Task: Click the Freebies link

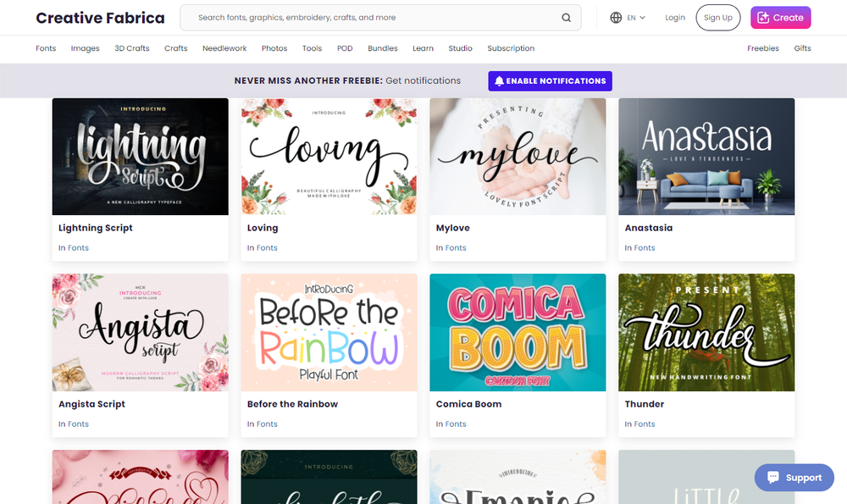Action: pyautogui.click(x=762, y=48)
